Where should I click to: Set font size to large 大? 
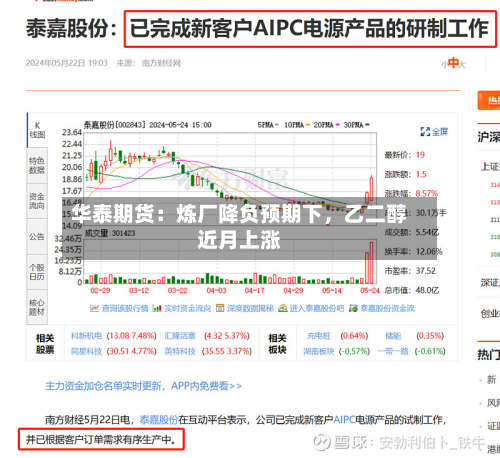(462, 64)
